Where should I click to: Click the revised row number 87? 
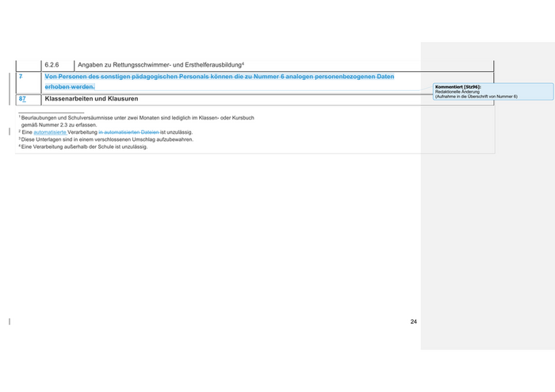22,99
